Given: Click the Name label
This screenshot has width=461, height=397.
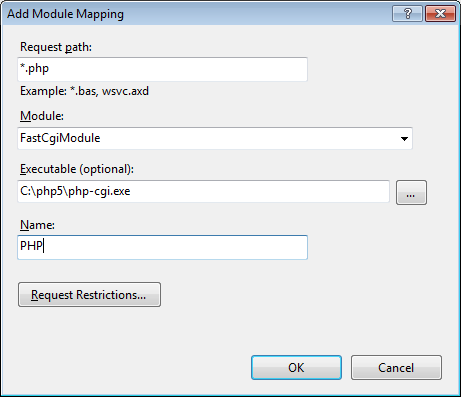Looking at the screenshot, I should 37,225.
